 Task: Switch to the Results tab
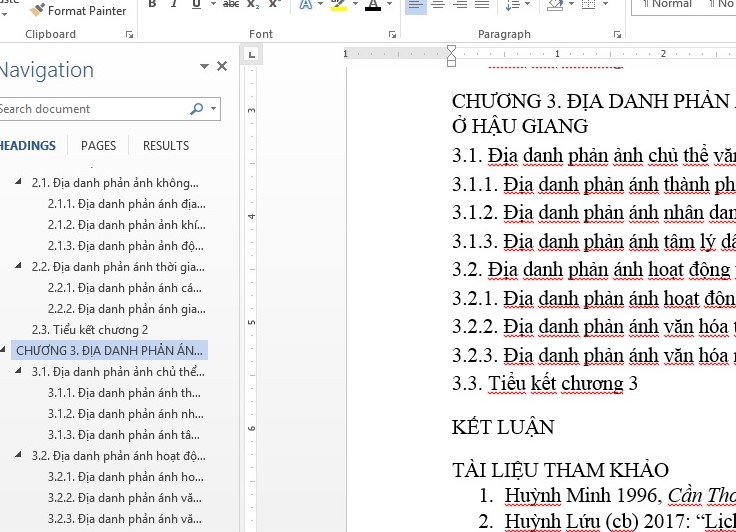coord(166,146)
